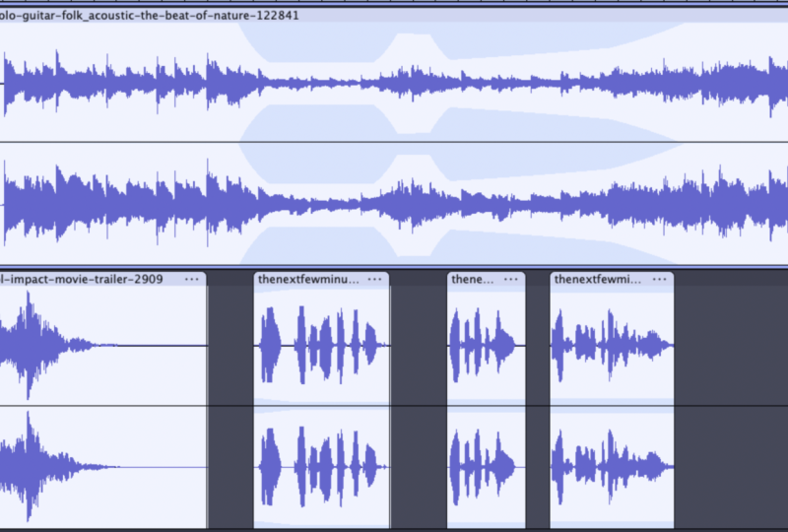Open options menu of thenextfewmi... clip
The width and height of the screenshot is (788, 532).
click(x=659, y=279)
